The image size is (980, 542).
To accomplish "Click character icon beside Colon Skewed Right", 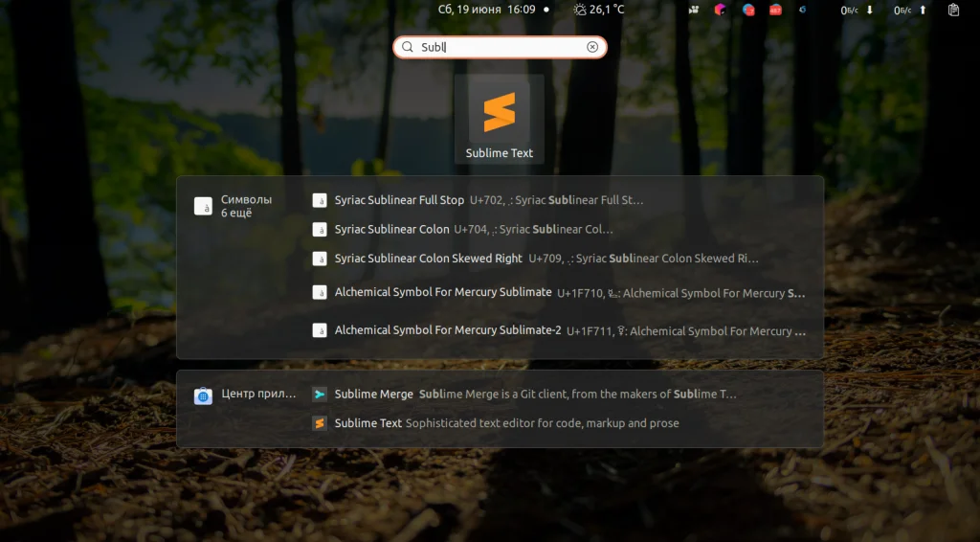I will pos(320,259).
